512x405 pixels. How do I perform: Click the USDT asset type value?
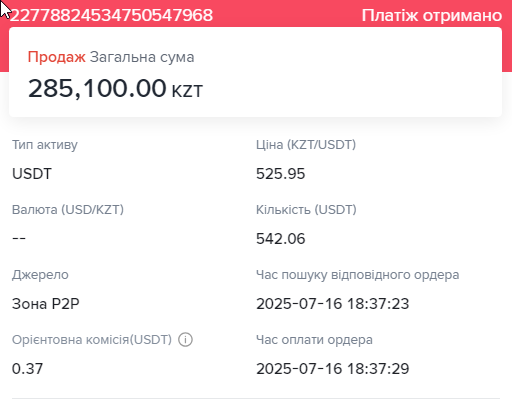point(32,174)
